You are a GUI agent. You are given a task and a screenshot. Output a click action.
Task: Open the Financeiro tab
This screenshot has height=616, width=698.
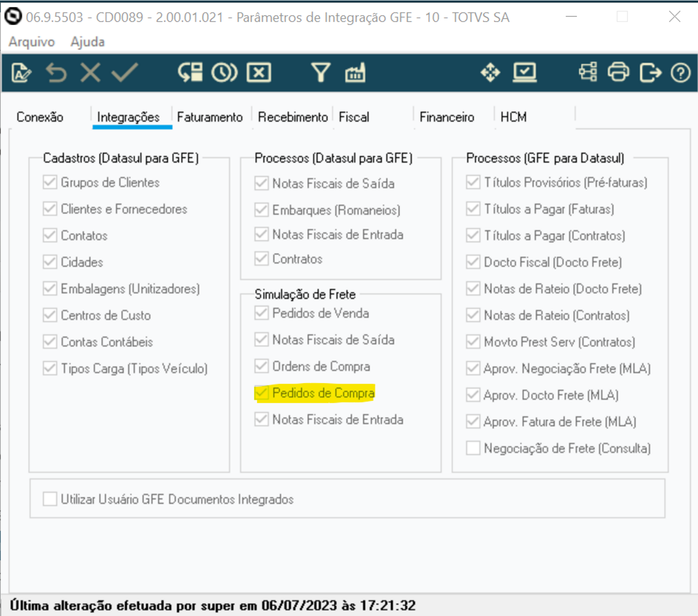447,117
